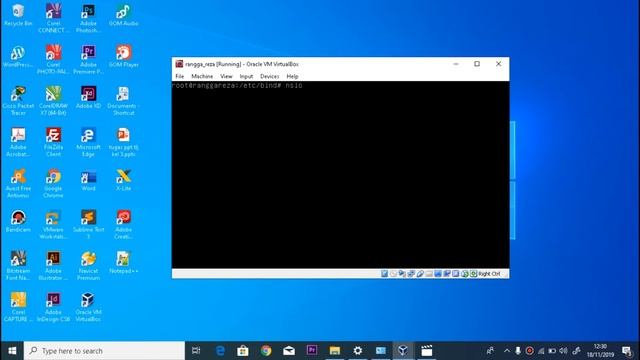Viewport: 640px width, 360px height.
Task: Open the Machine menu in VirtualBox
Action: (x=202, y=76)
